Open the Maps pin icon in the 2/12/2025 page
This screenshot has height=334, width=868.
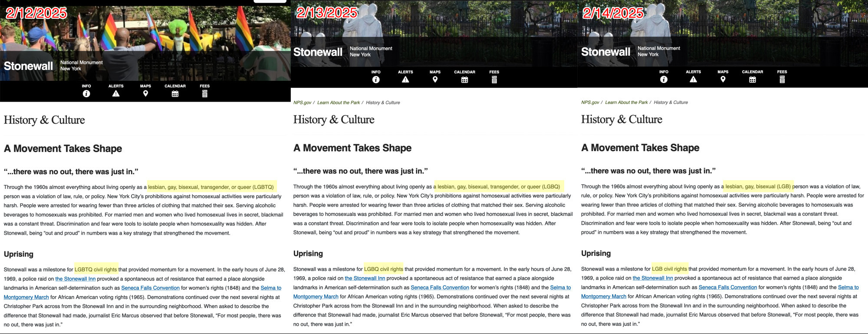pyautogui.click(x=145, y=93)
